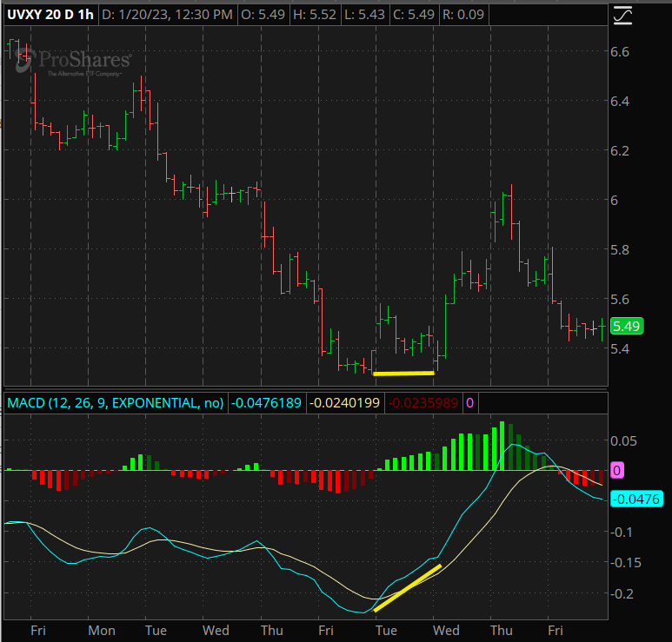Click the magenta zero-line value 0 in MACD header
Viewport: 672px width, 642px height.
(x=469, y=403)
